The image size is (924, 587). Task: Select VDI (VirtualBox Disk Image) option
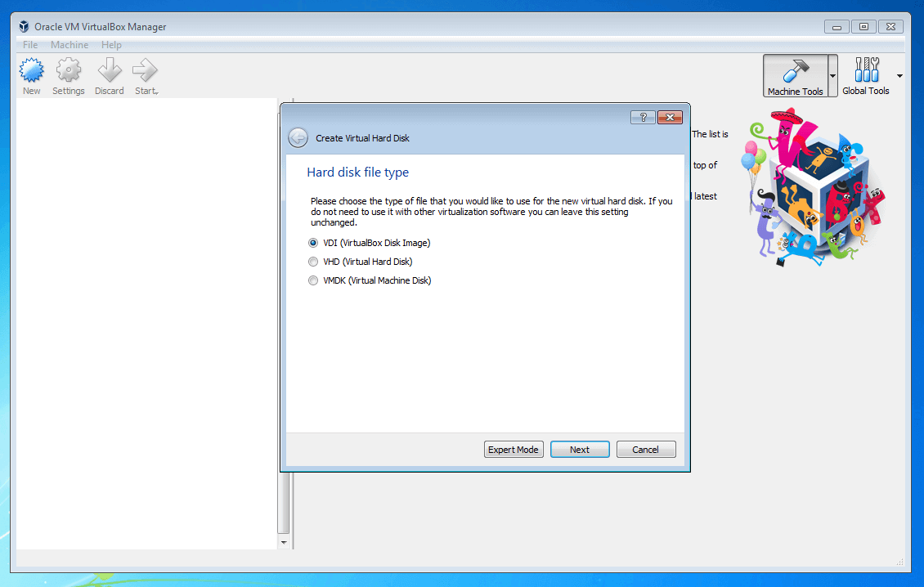[313, 243]
